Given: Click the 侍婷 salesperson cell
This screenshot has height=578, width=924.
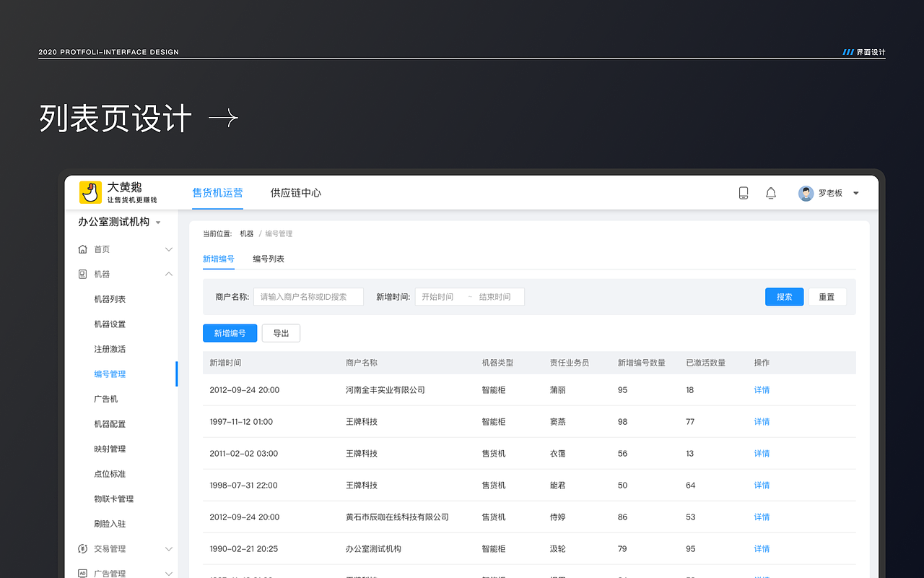Looking at the screenshot, I should click(x=557, y=517).
